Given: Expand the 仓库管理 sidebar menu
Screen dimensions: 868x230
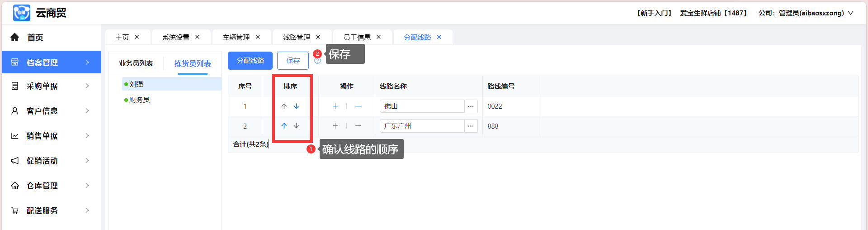Looking at the screenshot, I should 51,186.
